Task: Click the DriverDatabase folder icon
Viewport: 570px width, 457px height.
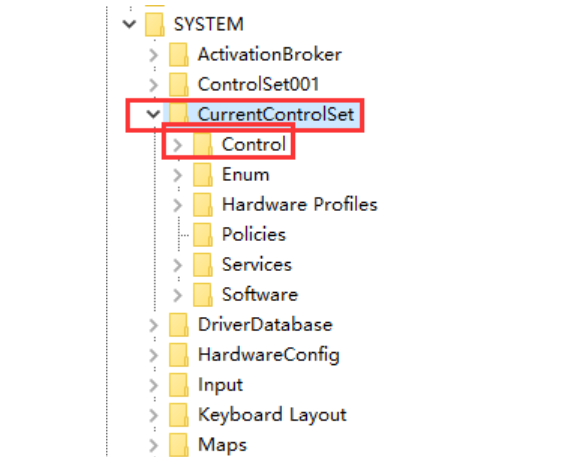Action: tap(178, 325)
